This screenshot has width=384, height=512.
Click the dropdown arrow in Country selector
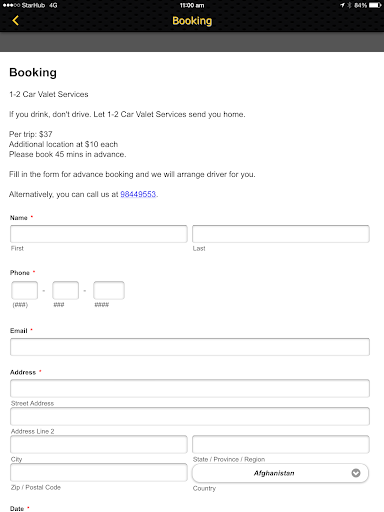[x=356, y=473]
